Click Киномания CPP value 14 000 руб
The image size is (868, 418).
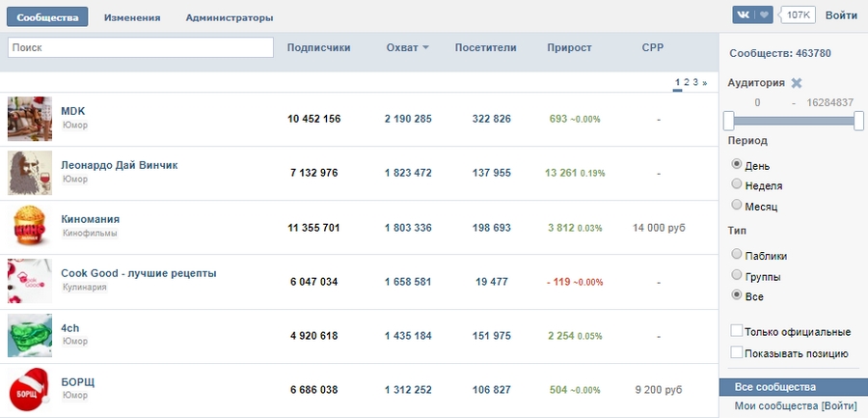pos(659,227)
